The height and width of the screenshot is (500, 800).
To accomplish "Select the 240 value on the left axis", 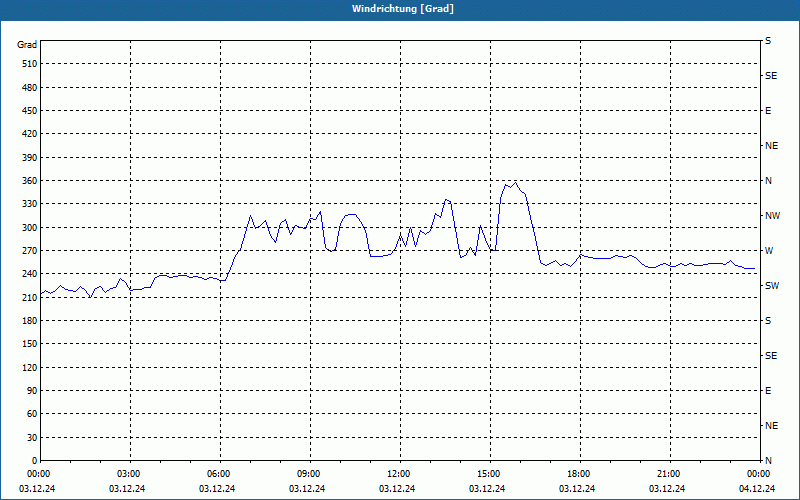I will point(30,274).
